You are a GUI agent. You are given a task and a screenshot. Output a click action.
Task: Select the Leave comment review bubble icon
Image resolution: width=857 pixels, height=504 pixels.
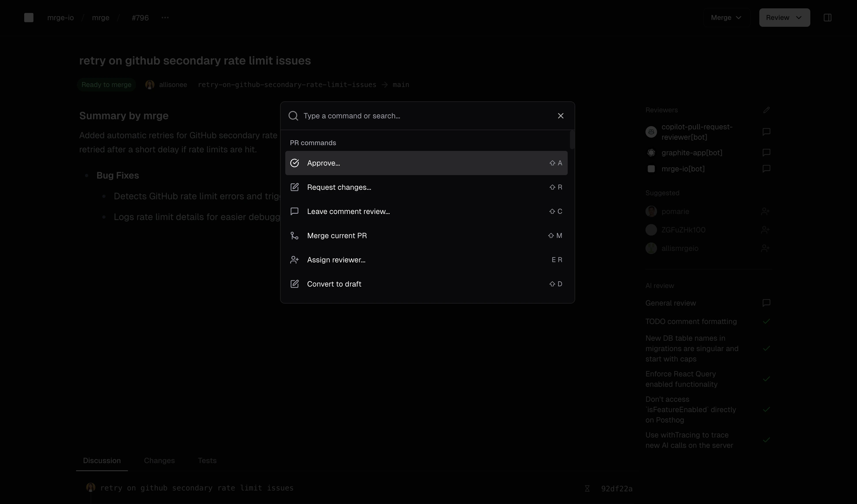pyautogui.click(x=295, y=211)
